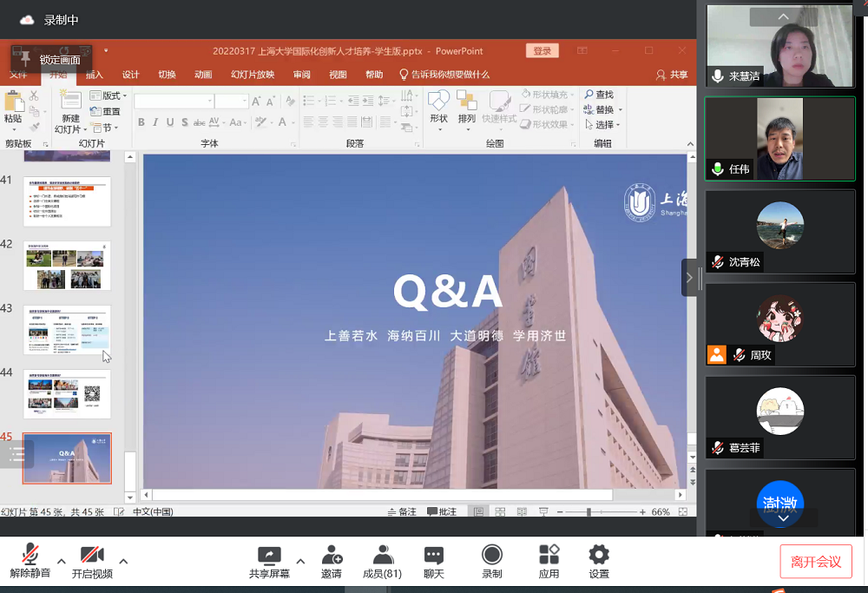This screenshot has height=593, width=868.
Task: Start slideshow from status bar icon
Action: coord(543,512)
